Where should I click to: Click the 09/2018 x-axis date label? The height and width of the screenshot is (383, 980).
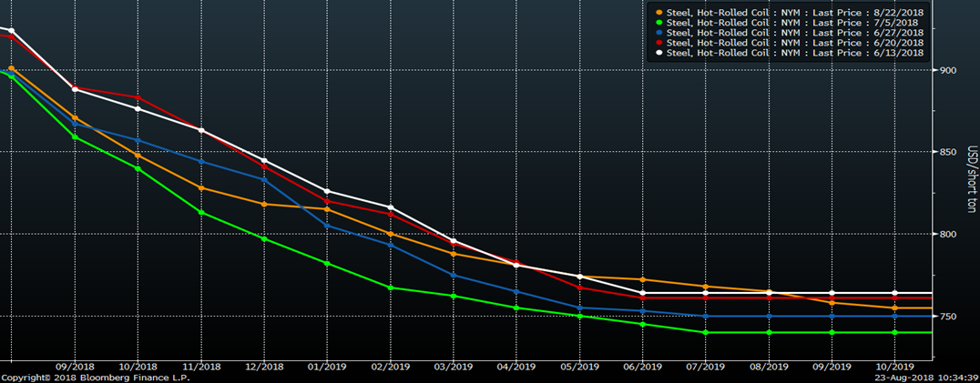pos(76,367)
